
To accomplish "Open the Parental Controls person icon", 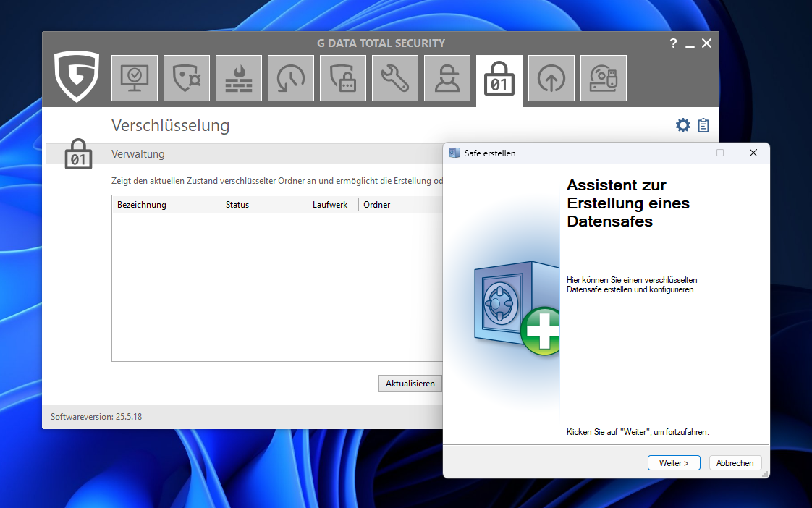I will (447, 78).
